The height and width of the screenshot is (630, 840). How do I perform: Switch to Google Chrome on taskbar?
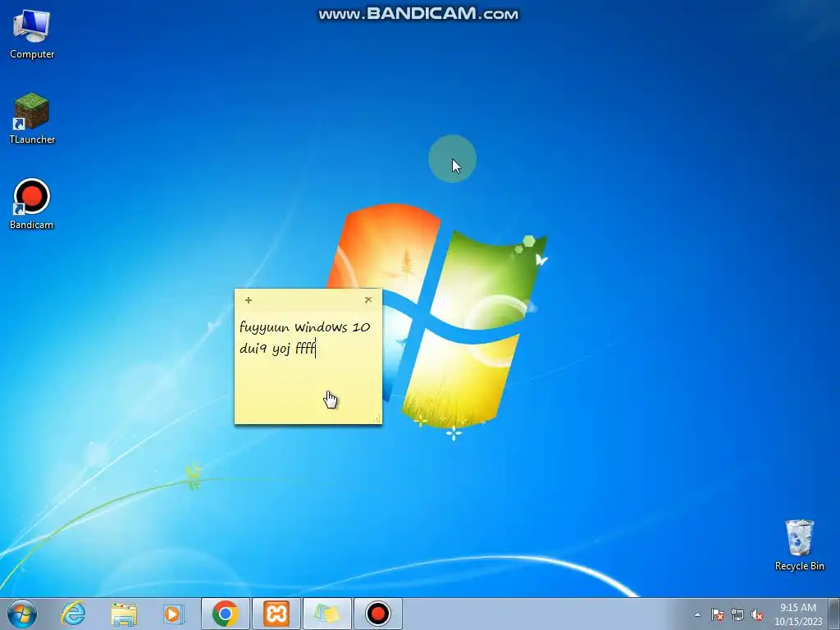[x=226, y=614]
